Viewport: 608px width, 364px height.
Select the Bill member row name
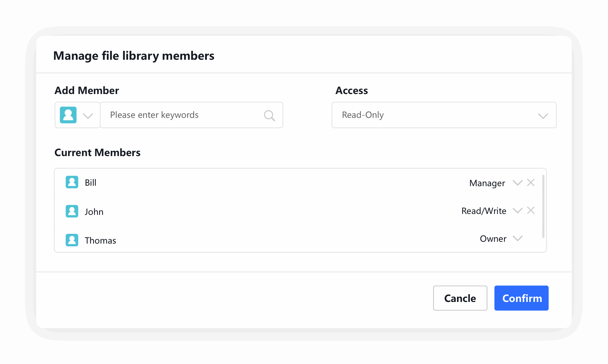click(x=91, y=183)
